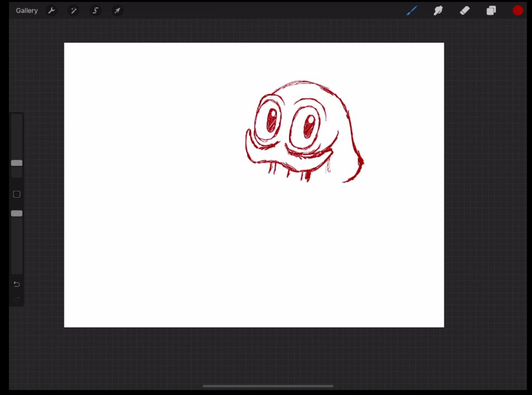Select the Brush tool
Screen dimensions: 532x395
click(x=412, y=11)
